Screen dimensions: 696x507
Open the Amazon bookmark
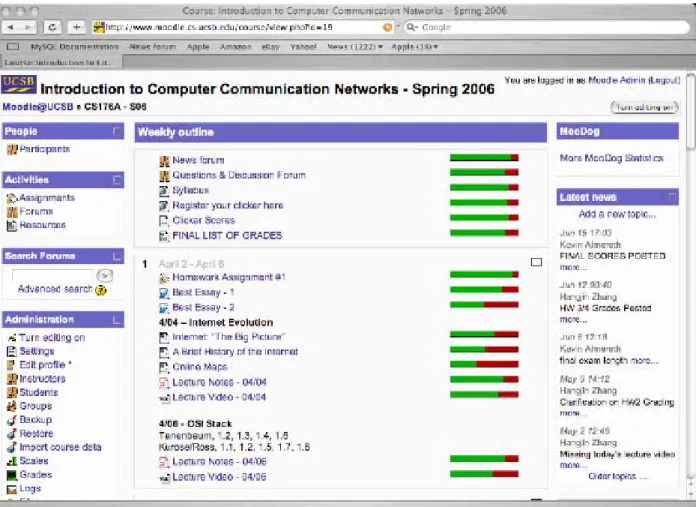[x=235, y=47]
